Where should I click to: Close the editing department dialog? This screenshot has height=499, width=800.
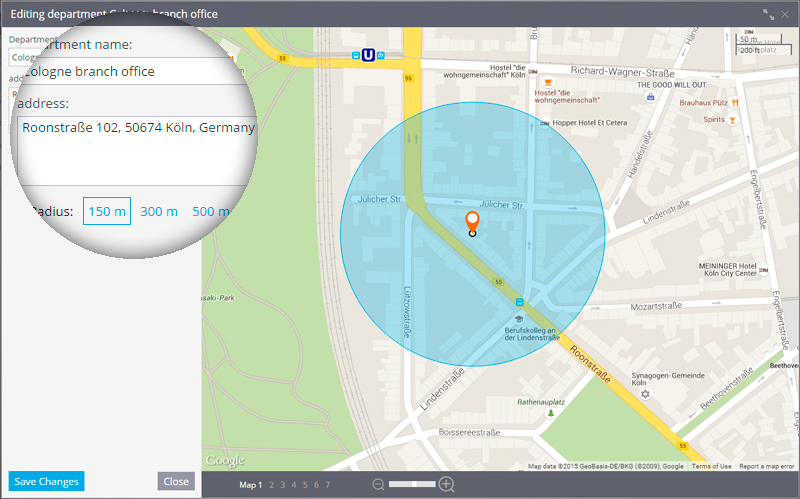coord(785,14)
